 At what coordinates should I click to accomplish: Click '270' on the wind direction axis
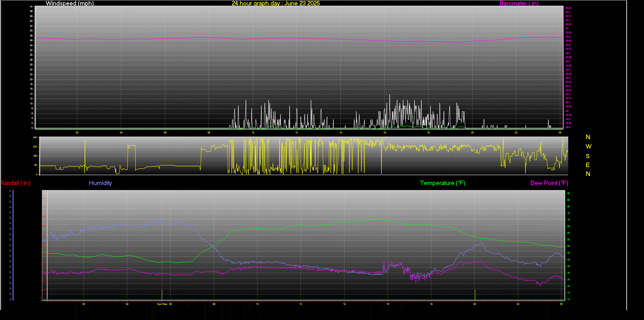click(x=35, y=147)
